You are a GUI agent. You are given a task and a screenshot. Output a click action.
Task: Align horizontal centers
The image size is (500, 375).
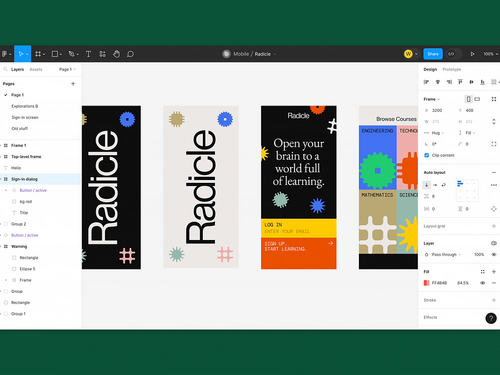[x=438, y=82]
